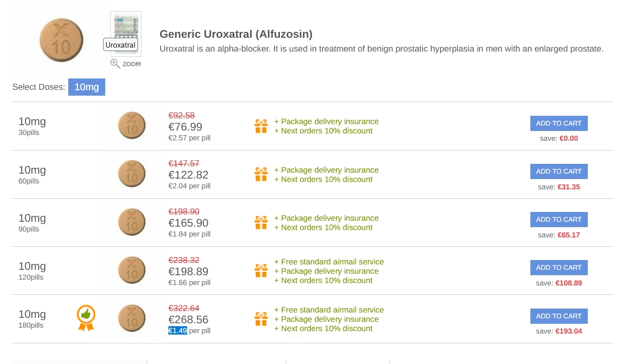Click the pill image in 180pills row

pos(132,318)
